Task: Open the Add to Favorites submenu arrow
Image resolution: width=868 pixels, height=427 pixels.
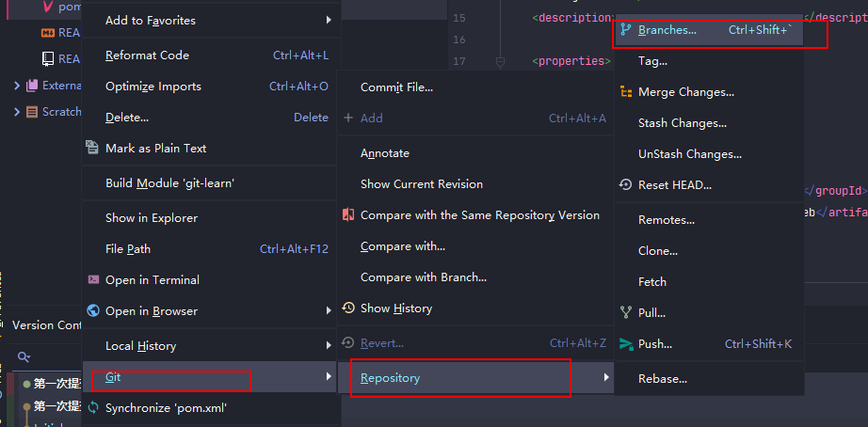Action: (329, 21)
